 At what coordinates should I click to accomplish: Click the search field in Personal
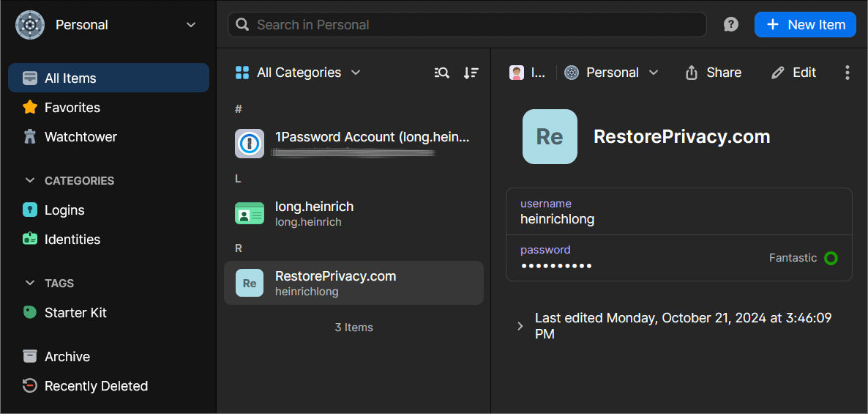467,25
